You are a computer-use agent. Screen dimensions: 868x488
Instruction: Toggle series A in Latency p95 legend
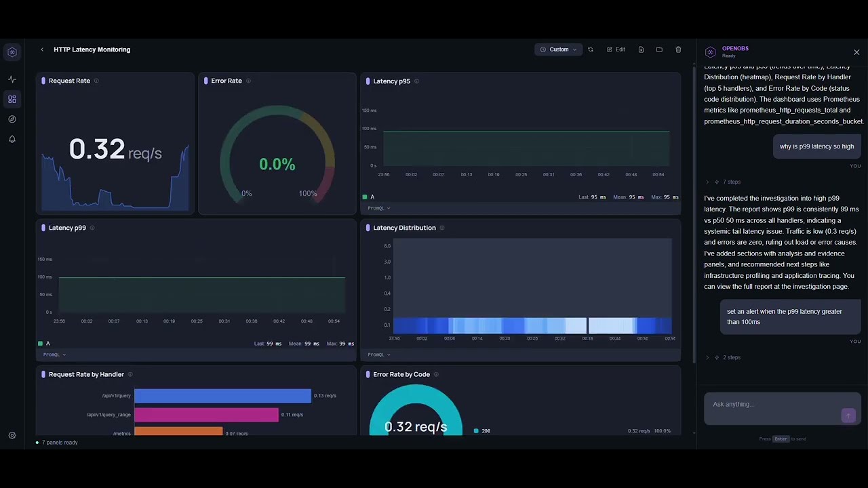click(x=369, y=197)
